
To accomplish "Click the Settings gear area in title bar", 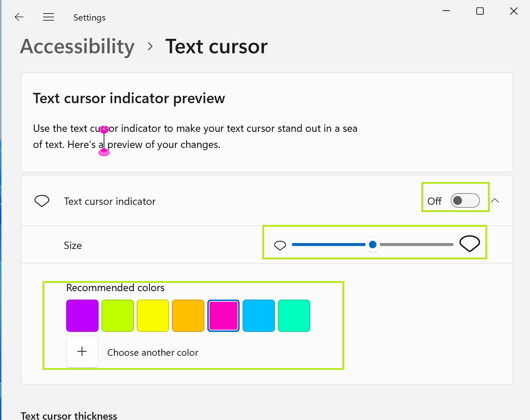I will click(x=89, y=17).
